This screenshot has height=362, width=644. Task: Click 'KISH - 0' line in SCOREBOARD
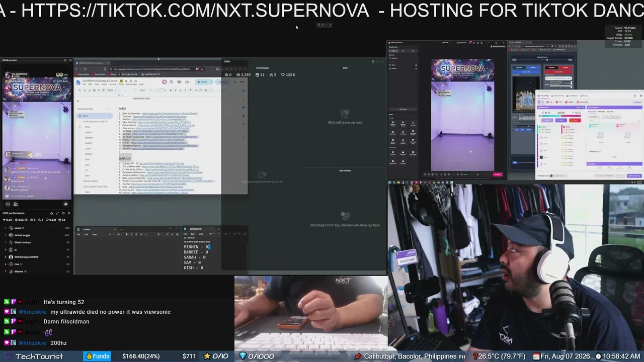point(193,267)
